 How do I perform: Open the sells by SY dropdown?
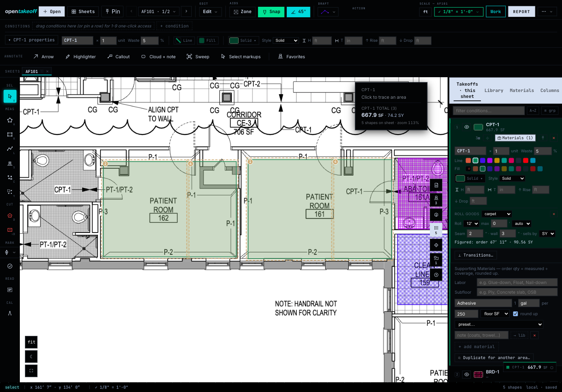point(548,233)
